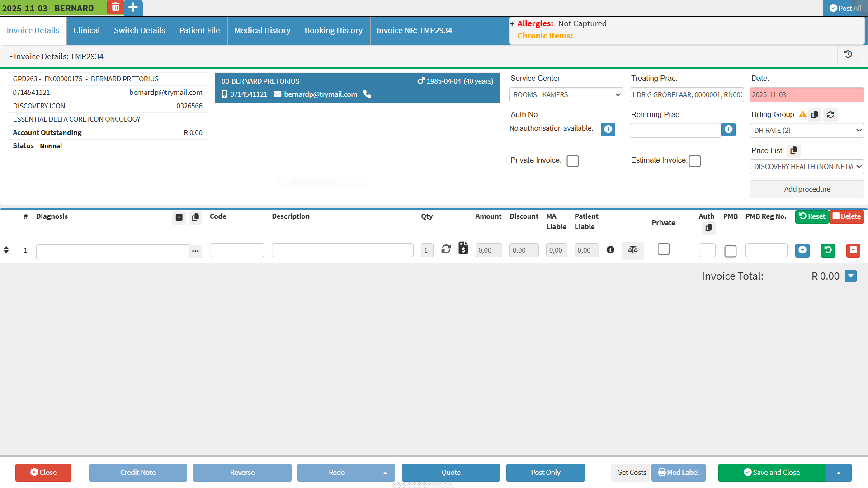
Task: Add authorisation with the plus icon
Action: [608, 130]
